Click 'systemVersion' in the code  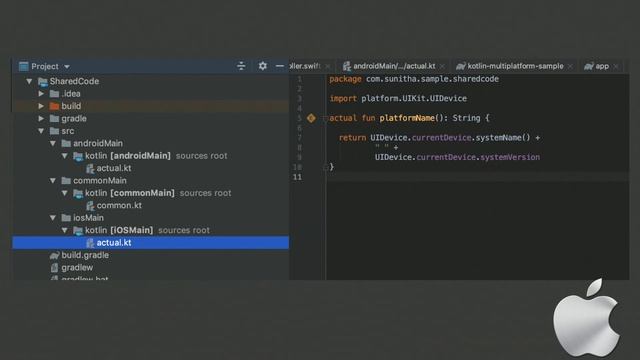click(x=510, y=157)
